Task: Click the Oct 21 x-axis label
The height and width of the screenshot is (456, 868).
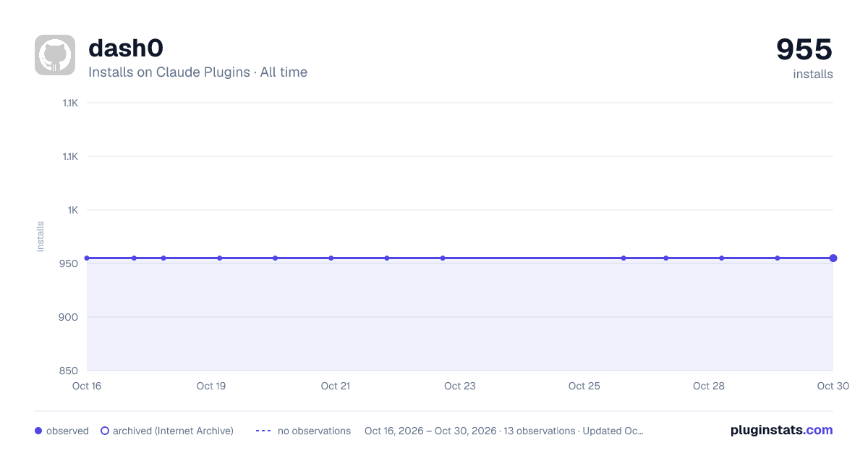Action: [336, 386]
